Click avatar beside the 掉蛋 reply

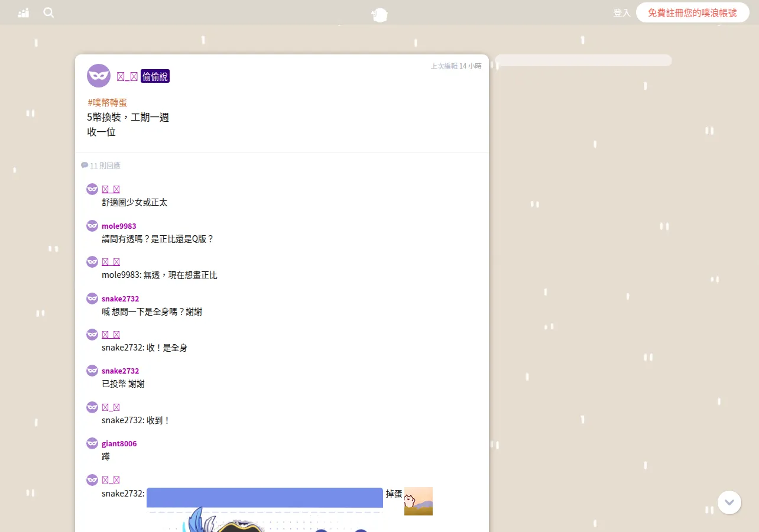tap(92, 480)
